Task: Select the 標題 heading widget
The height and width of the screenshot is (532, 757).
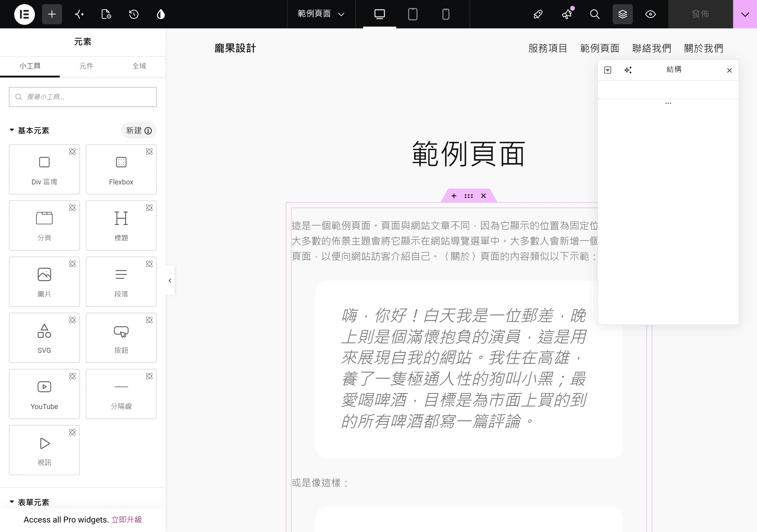Action: pos(121,226)
